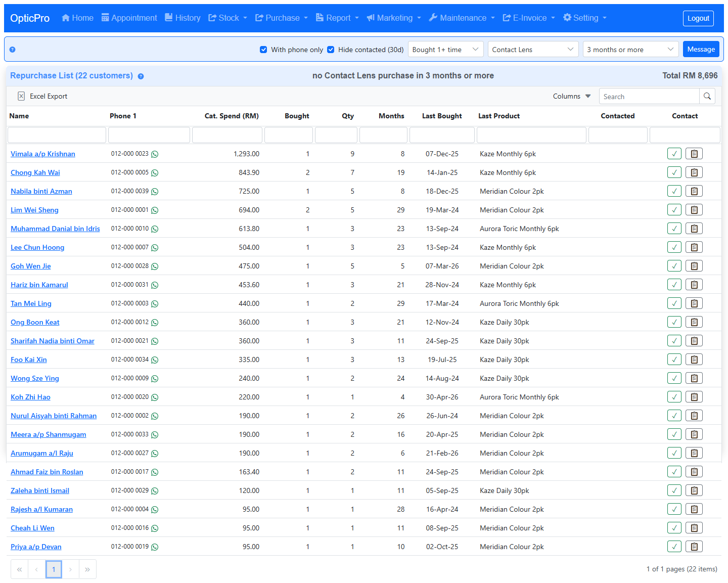
Task: Open the E-Invoice menu
Action: tap(529, 18)
